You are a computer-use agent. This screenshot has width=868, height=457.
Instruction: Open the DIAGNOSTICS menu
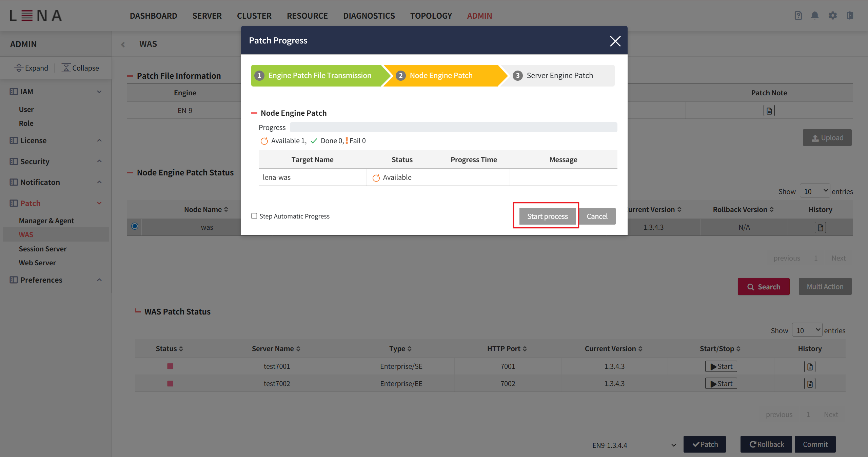369,16
